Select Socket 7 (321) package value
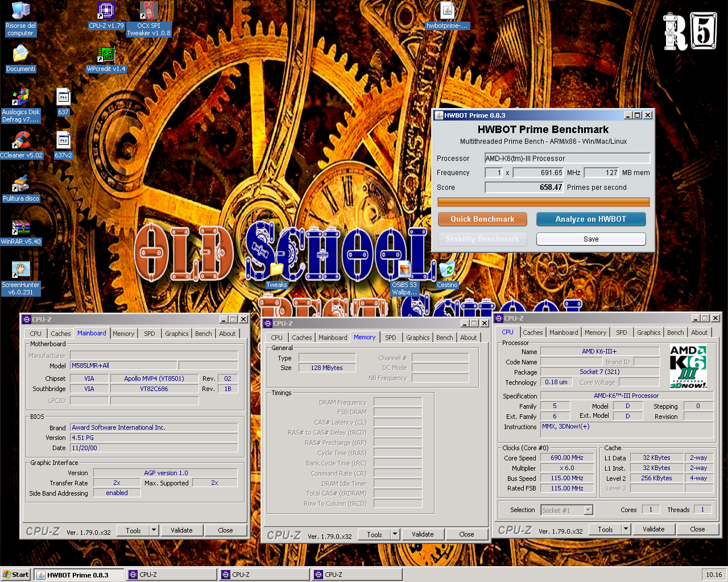The width and height of the screenshot is (728, 582). coord(599,372)
